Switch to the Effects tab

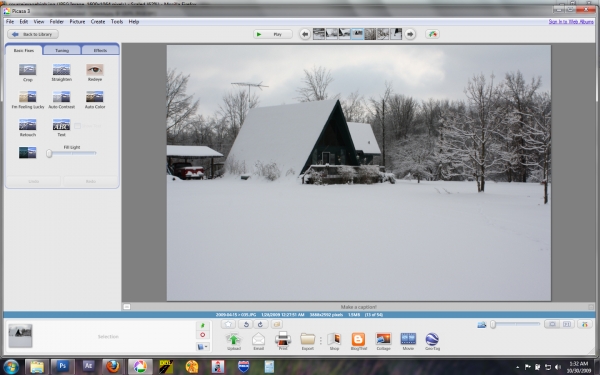(100, 50)
